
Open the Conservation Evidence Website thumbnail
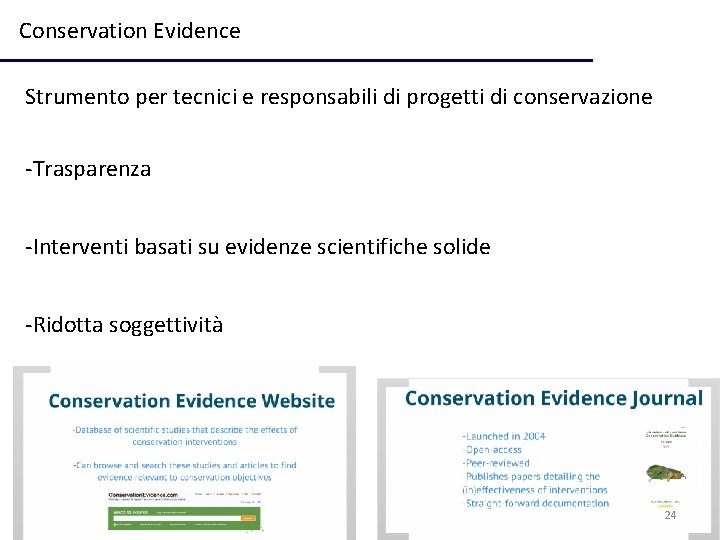(x=184, y=453)
